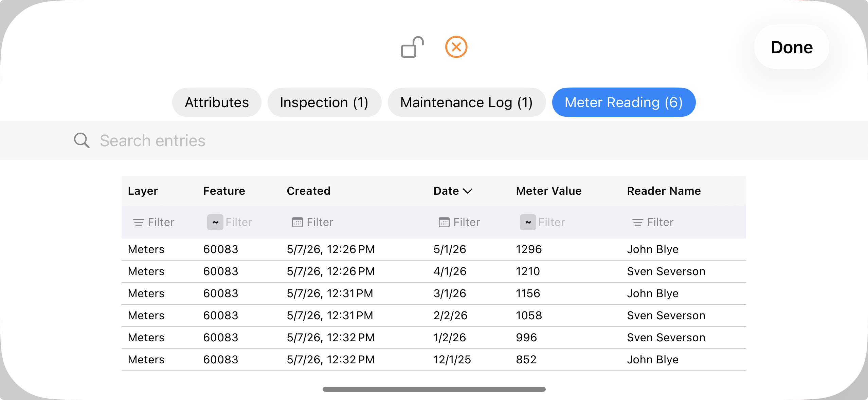The image size is (868, 400).
Task: Click Meters layer in the 2/2/26 row
Action: pos(146,316)
